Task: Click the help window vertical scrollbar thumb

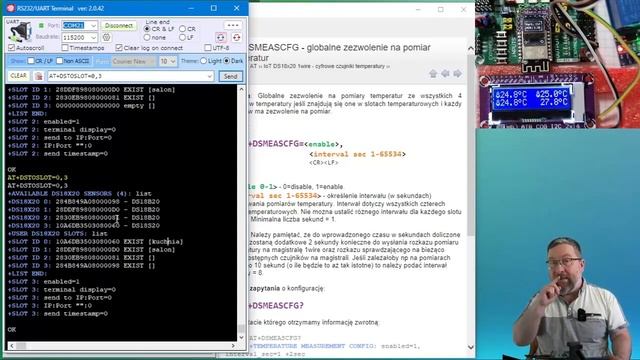Action: click(x=471, y=145)
